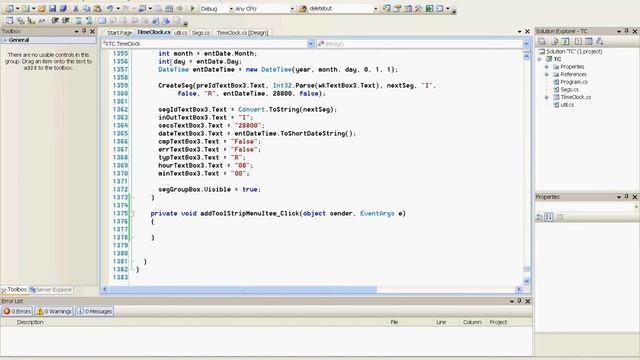Click the Save All icon

[x=63, y=8]
